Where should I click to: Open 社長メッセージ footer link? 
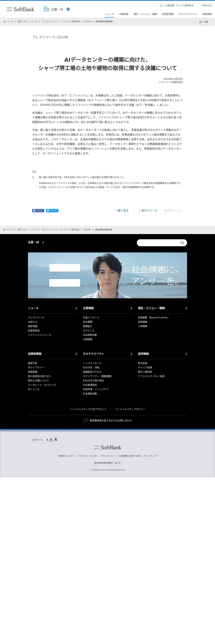[x=91, y=317]
